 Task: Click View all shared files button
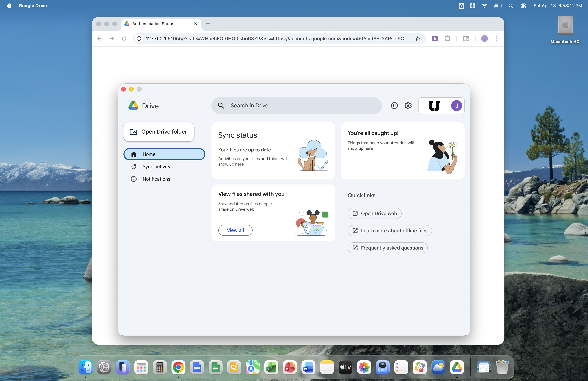pos(235,230)
